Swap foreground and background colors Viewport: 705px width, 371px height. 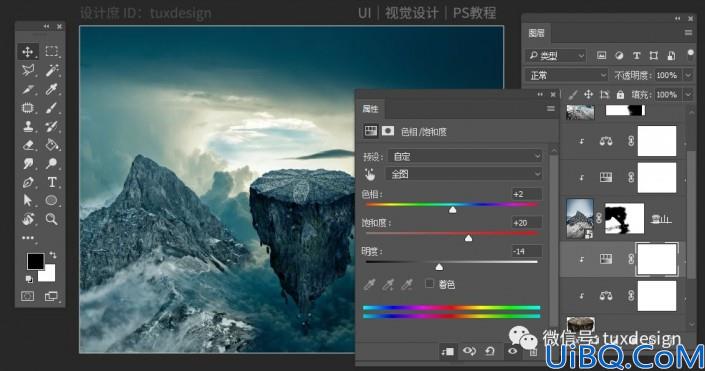[x=53, y=255]
